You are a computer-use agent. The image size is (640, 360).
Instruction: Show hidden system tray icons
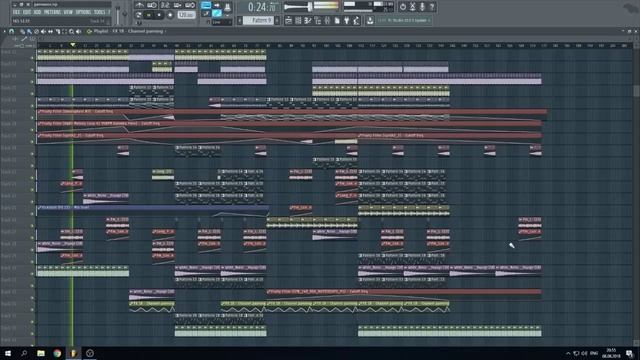tap(568, 353)
